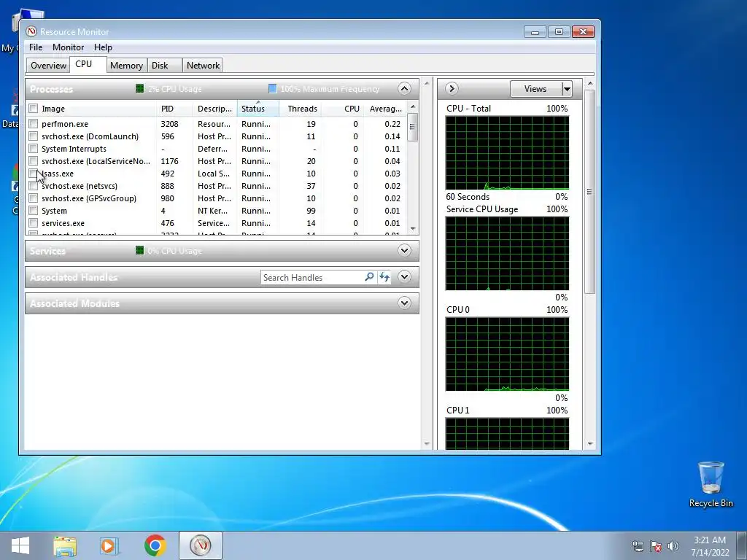Viewport: 747px width, 560px height.
Task: Launch Windows Media Player from the taskbar
Action: (x=109, y=545)
